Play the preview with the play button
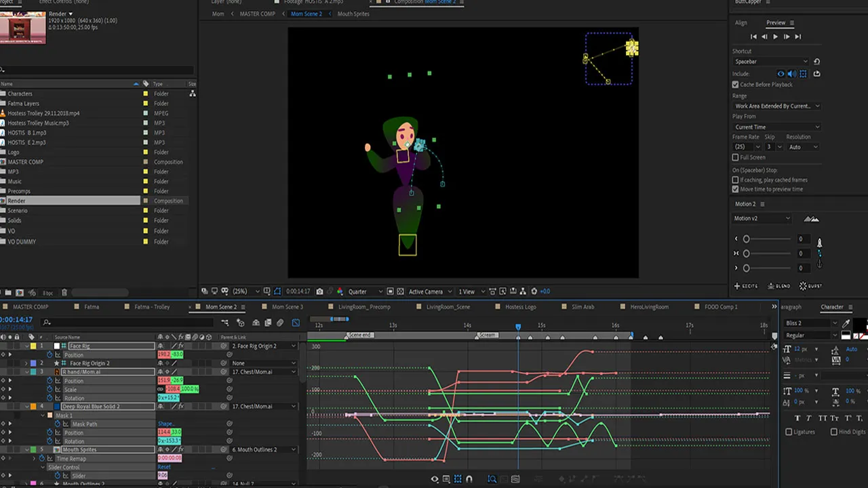The height and width of the screenshot is (488, 868). click(775, 37)
